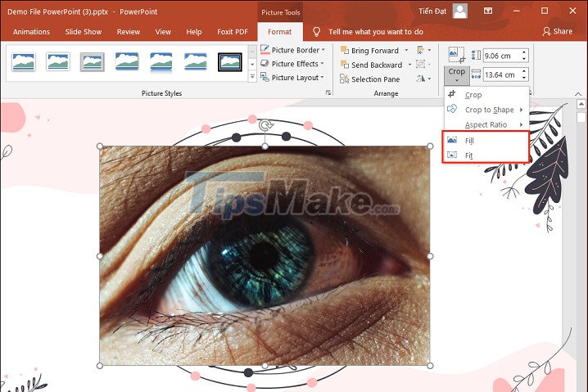Screen dimensions: 588x392
Task: Click the bottom-left resize handle of the picture
Action: pyautogui.click(x=100, y=365)
